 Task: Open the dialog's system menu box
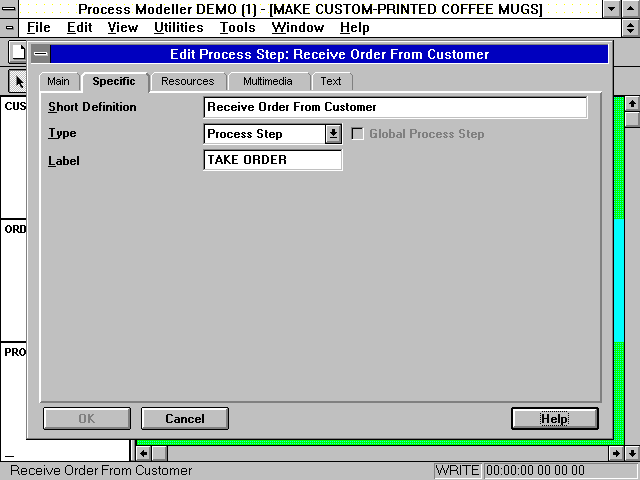[40, 55]
